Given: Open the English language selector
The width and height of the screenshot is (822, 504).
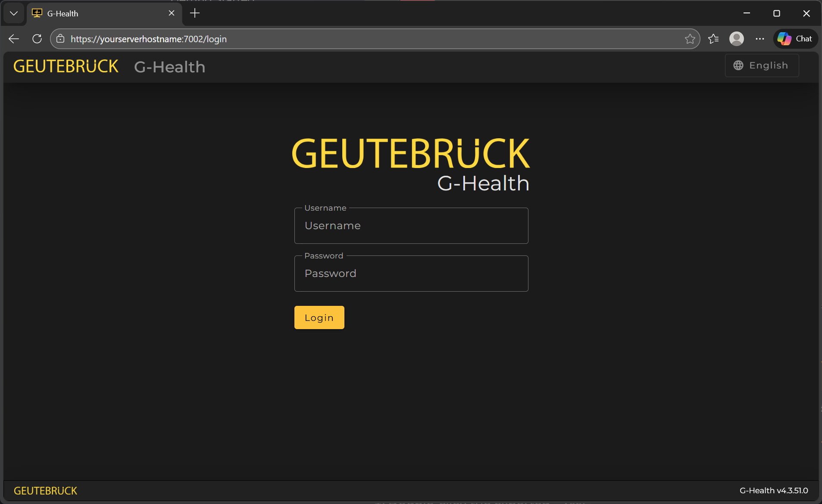Looking at the screenshot, I should (x=762, y=65).
